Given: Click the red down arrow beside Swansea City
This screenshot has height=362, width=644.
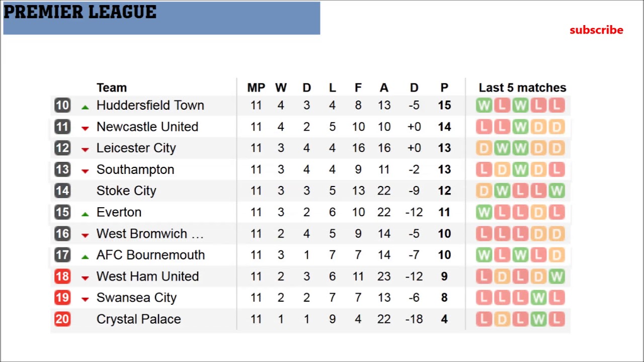Looking at the screenshot, I should coord(85,299).
